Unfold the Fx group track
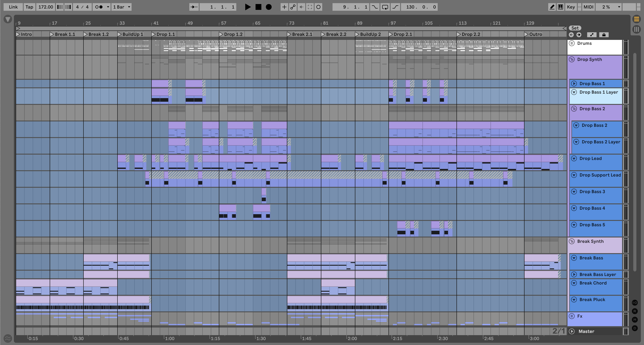Screen dimensions: 644x345 572,316
